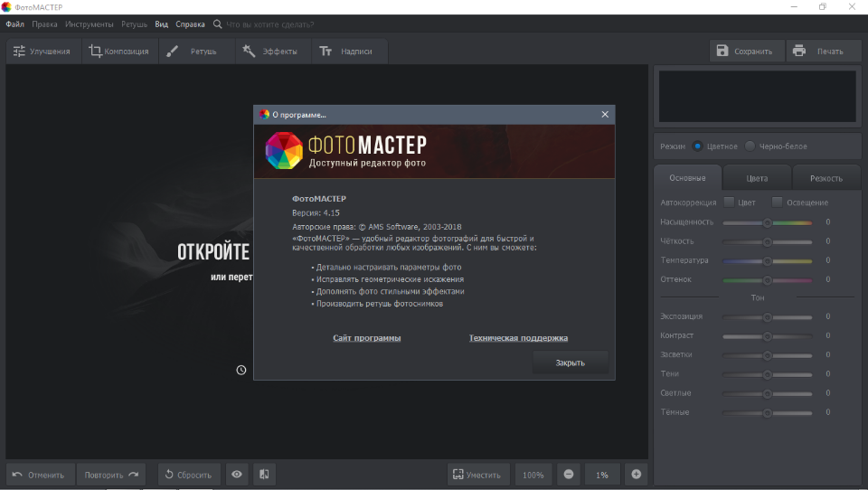Enable the Освещение autocorrection checkbox
Viewport: 868px width, 490px height.
click(x=777, y=203)
